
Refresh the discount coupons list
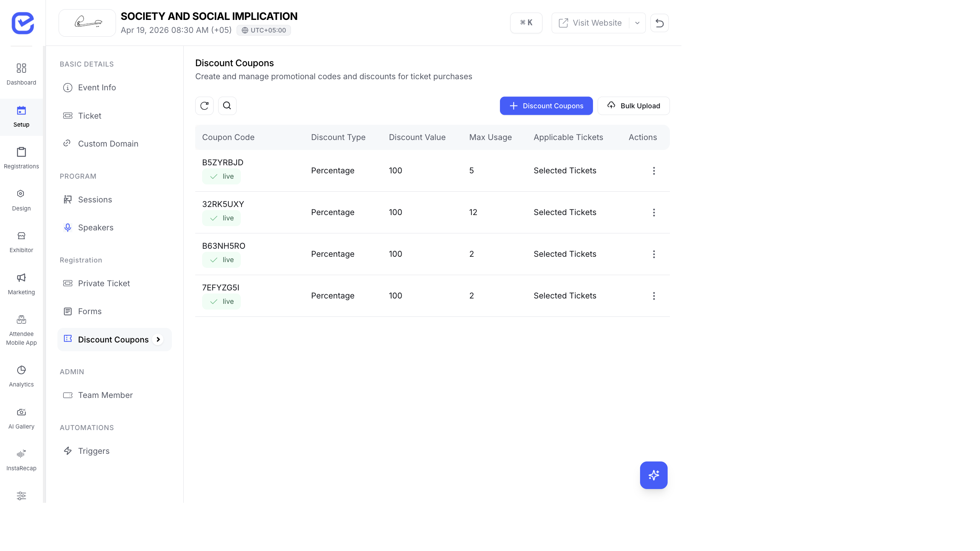[204, 106]
